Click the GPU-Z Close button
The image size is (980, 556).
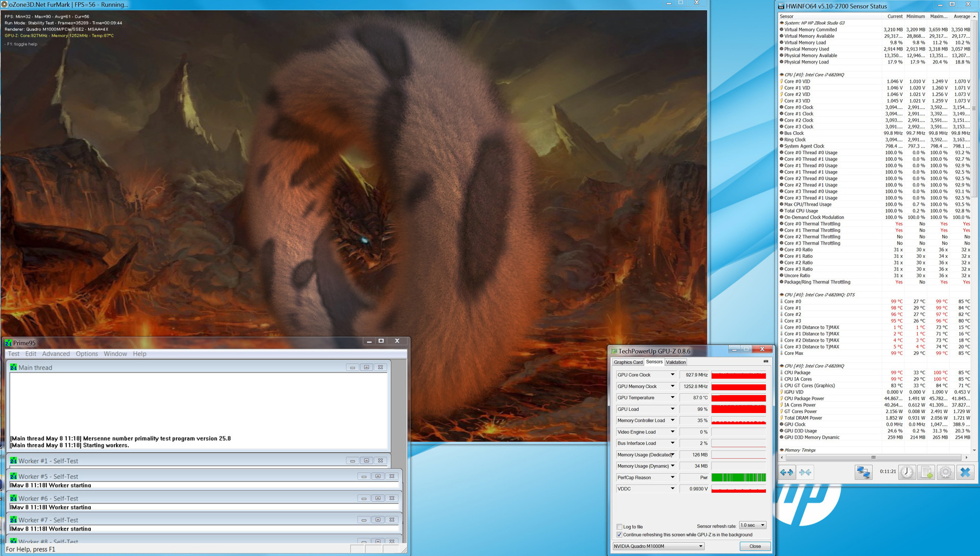click(x=755, y=546)
